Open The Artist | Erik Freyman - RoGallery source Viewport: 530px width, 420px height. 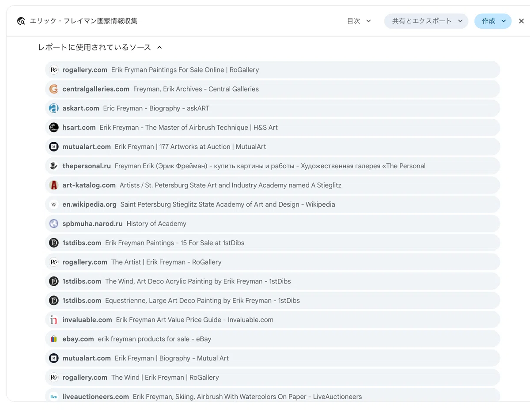[x=273, y=262]
